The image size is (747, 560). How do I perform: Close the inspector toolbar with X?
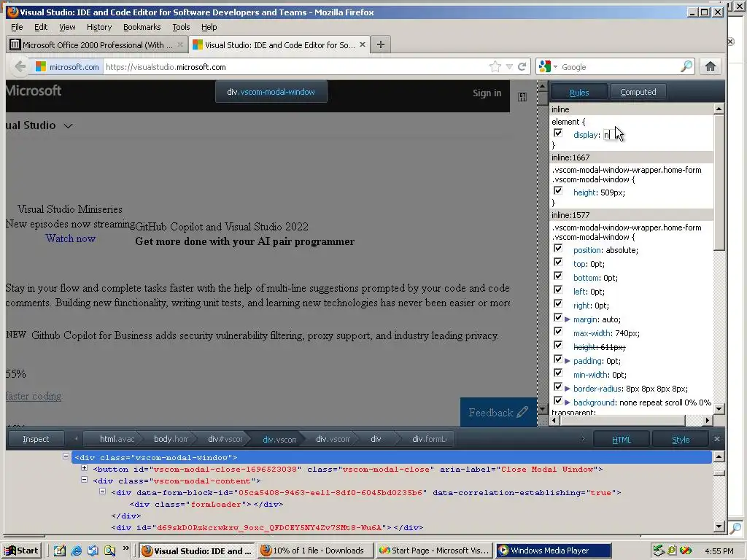click(x=717, y=438)
